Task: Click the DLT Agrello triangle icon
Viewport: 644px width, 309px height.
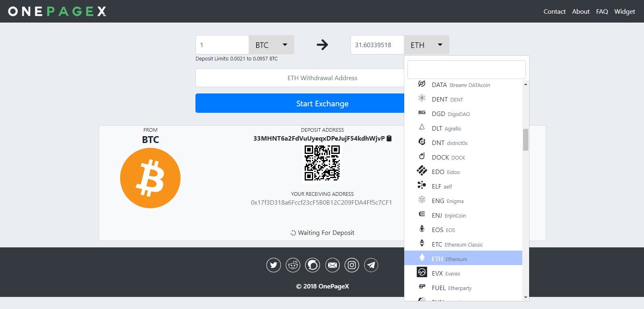Action: click(x=422, y=127)
